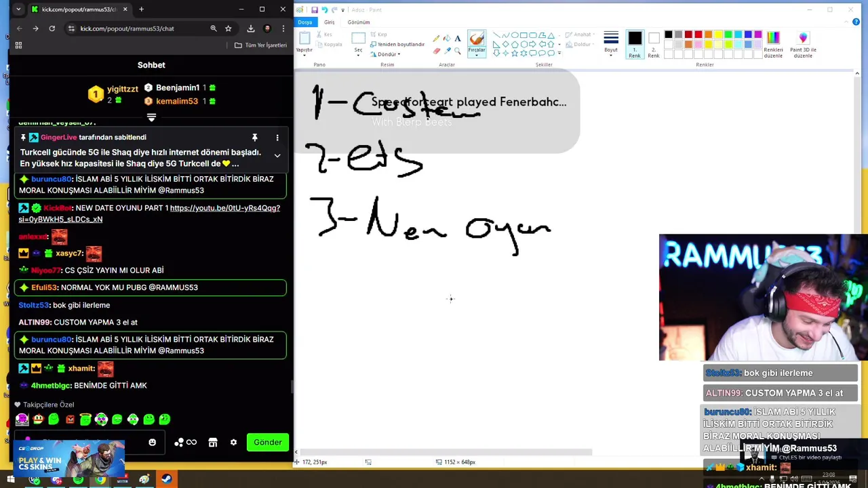The height and width of the screenshot is (488, 868).
Task: Open the emoji picker in chat input
Action: [152, 443]
